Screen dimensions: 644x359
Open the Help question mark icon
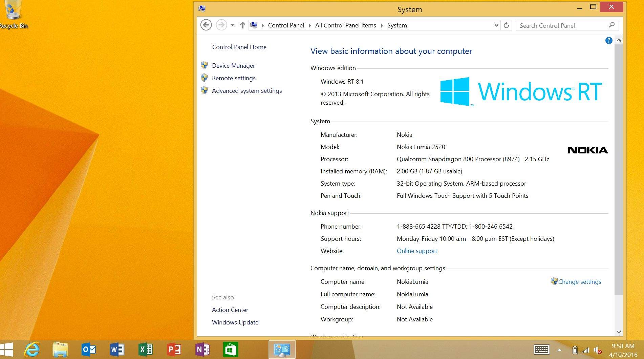click(x=608, y=41)
